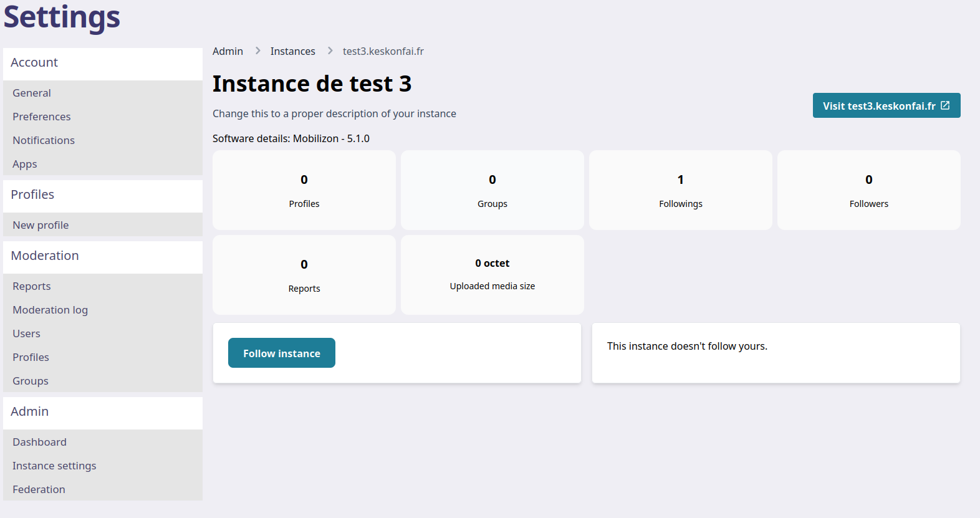Open Groups under Moderation in the sidebar

click(31, 381)
